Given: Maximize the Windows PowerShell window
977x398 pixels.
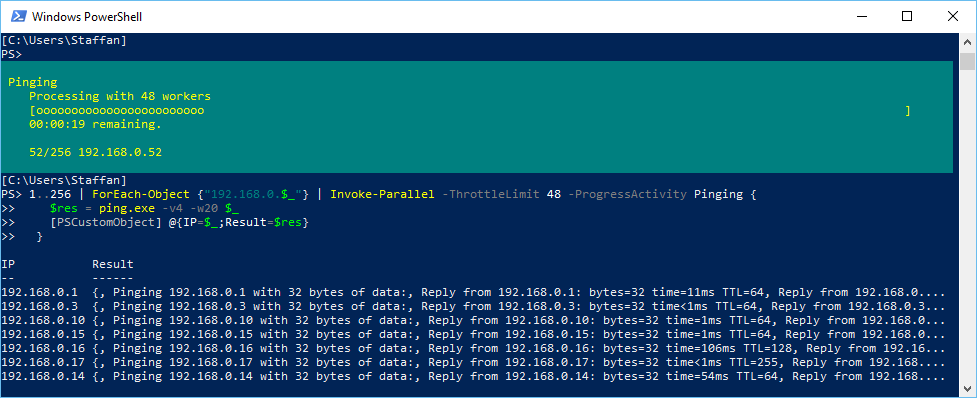Looking at the screenshot, I should (907, 16).
